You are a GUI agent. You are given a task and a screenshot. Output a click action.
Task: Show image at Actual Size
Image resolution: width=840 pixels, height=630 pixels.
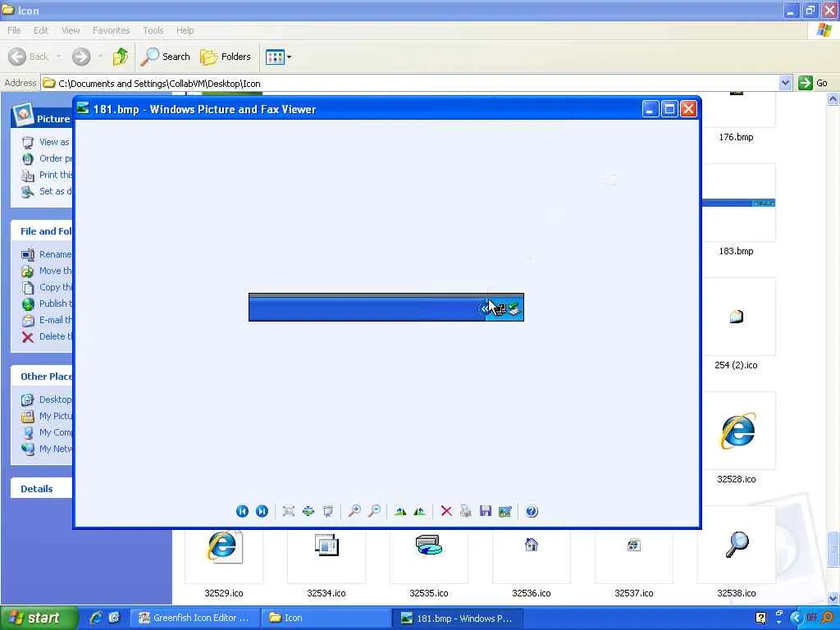308,511
